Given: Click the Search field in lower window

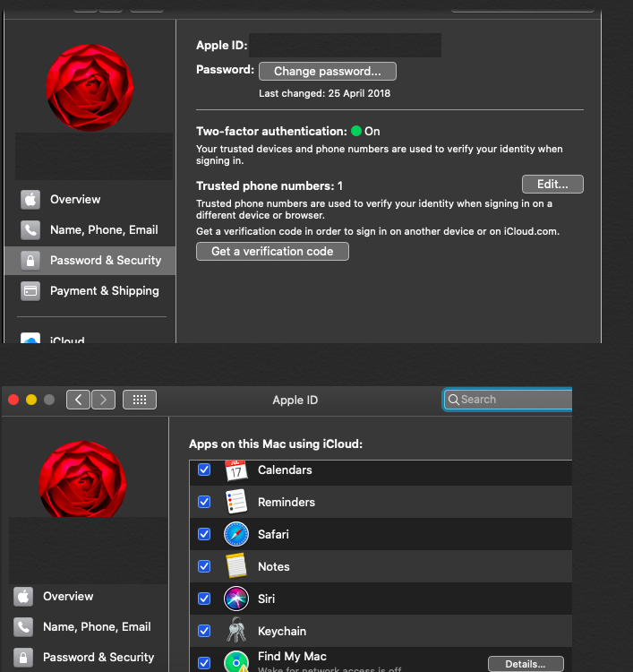Looking at the screenshot, I should click(x=508, y=400).
